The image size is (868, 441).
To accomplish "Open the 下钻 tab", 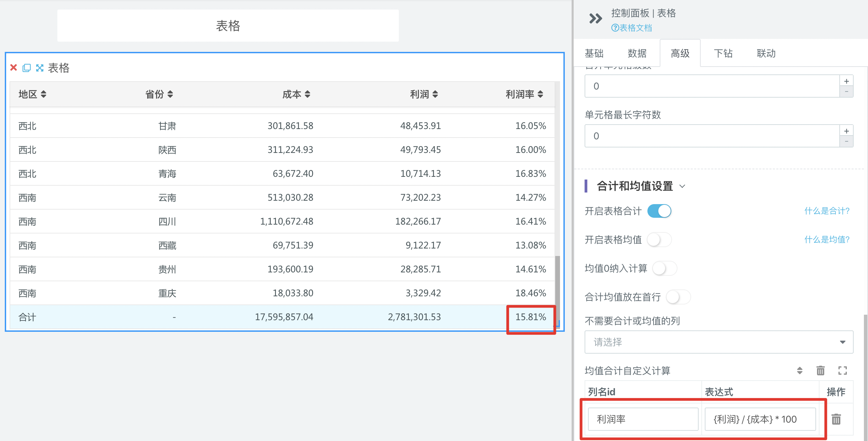I will click(x=723, y=53).
